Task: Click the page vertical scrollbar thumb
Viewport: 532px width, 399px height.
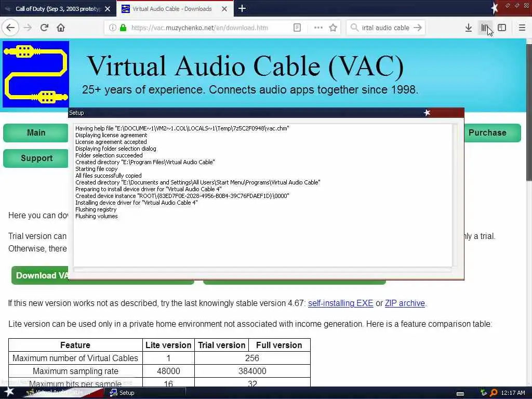Action: [x=529, y=112]
